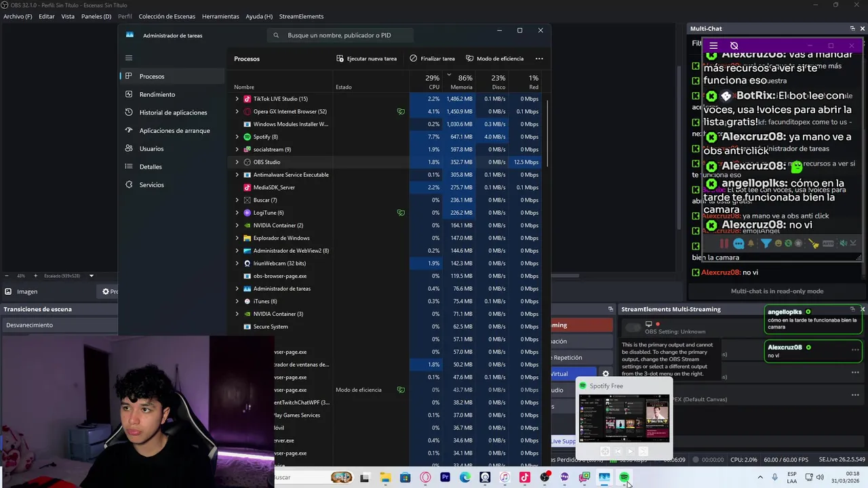Undock the Multi-Chat panel
This screenshot has width=868, height=488.
pos(852,28)
